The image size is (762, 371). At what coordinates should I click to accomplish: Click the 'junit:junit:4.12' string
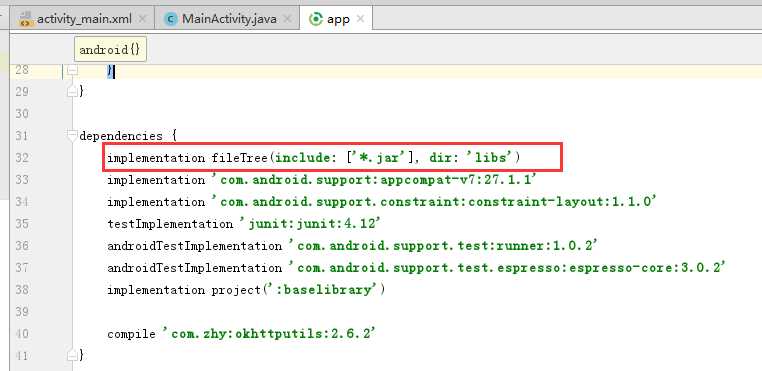pos(310,224)
